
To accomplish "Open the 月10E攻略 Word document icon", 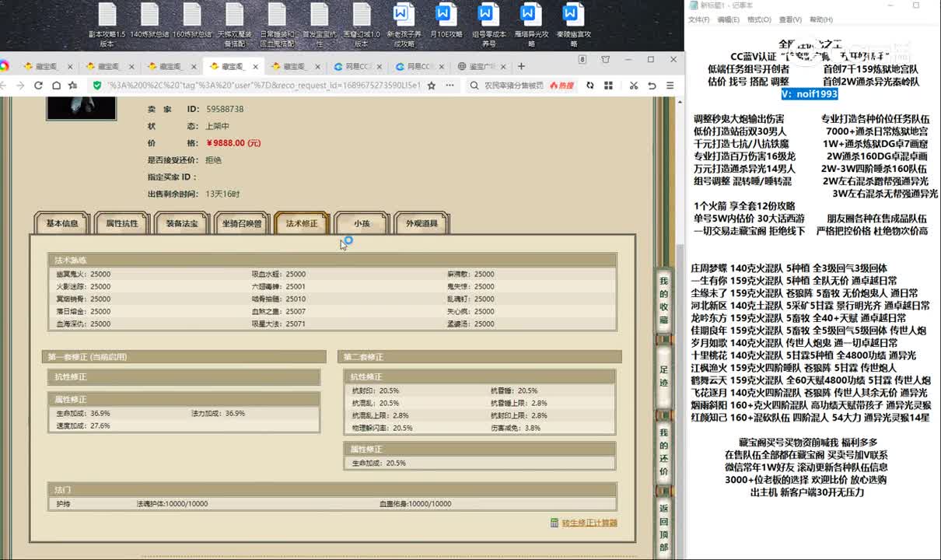I will (x=446, y=21).
